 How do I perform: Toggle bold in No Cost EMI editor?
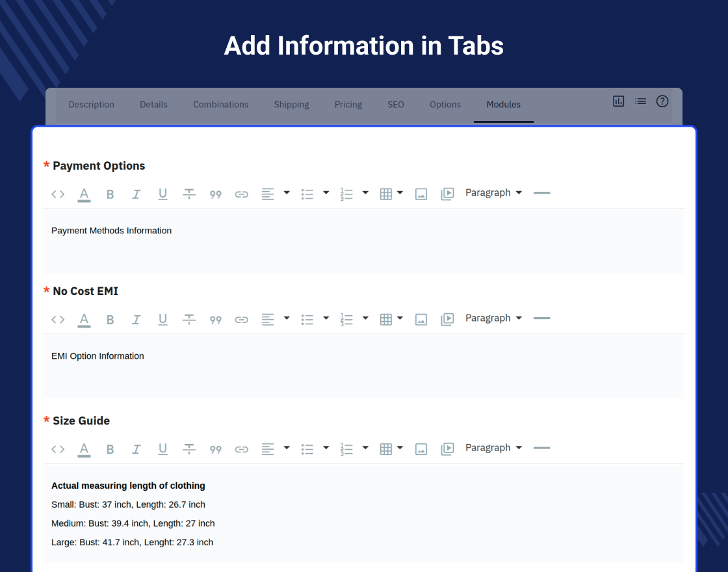point(110,320)
